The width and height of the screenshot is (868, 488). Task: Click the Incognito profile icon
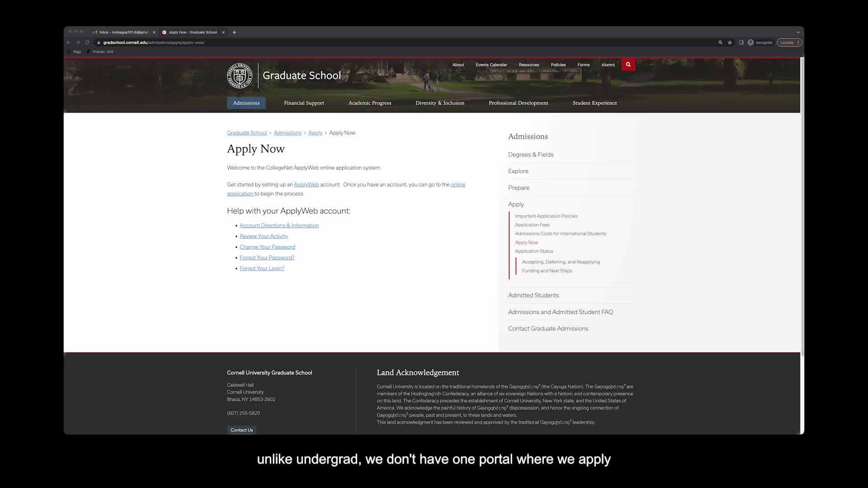point(751,42)
